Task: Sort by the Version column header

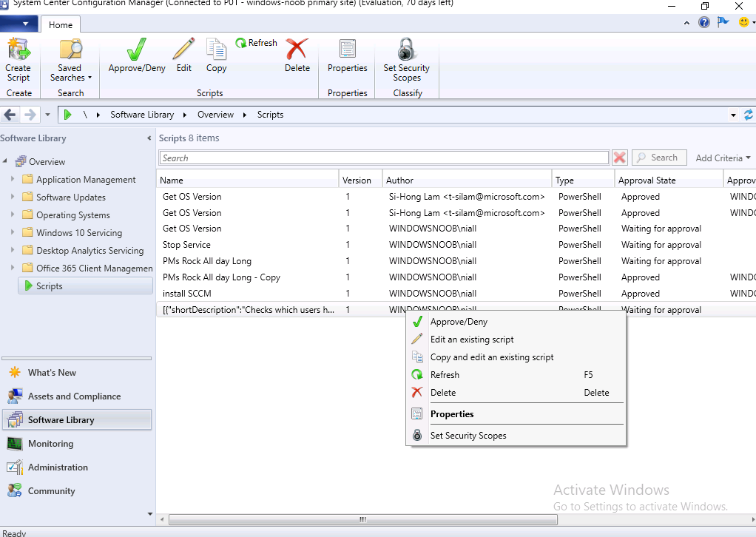Action: [x=361, y=180]
